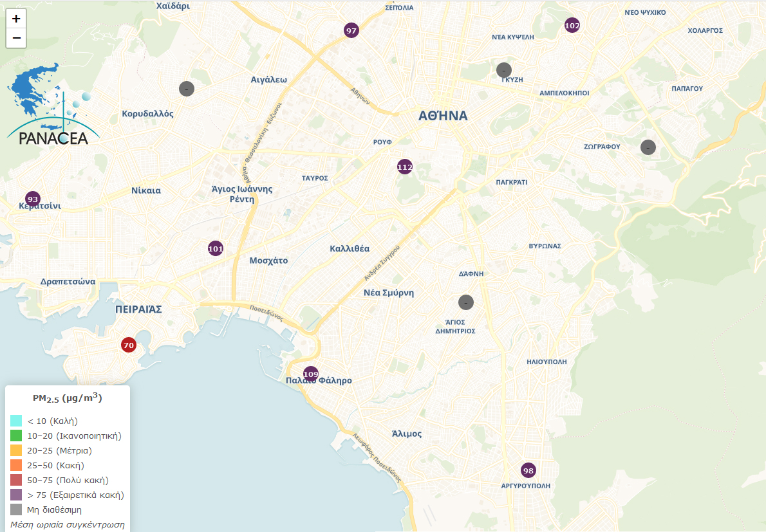Click the cyan '< 10 (Καλή)' legend swatch
This screenshot has width=766, height=532.
coord(16,421)
